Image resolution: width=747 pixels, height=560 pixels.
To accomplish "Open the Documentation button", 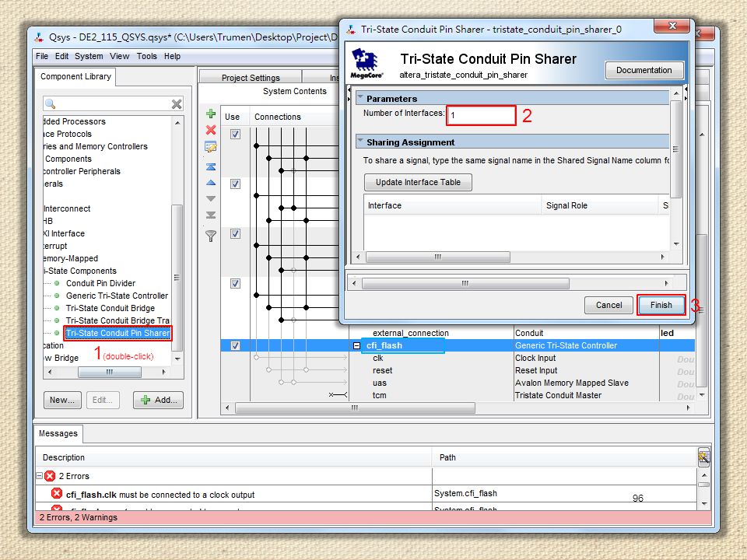I will (644, 70).
